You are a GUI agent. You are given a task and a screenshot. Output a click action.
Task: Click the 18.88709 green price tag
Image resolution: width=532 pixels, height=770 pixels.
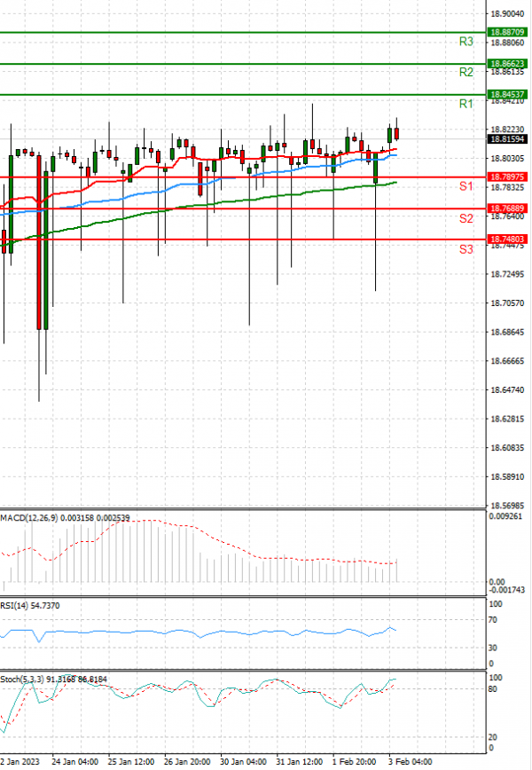[507, 32]
